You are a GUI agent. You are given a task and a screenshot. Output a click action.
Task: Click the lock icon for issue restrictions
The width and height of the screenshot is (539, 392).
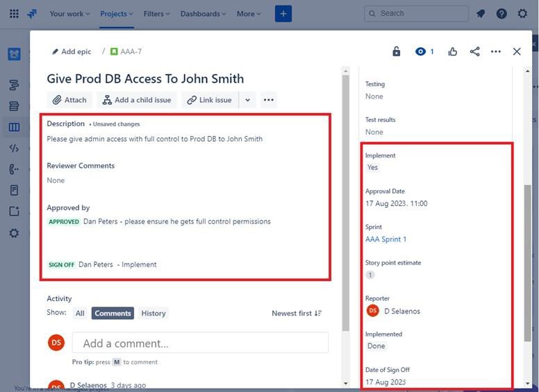tap(397, 51)
